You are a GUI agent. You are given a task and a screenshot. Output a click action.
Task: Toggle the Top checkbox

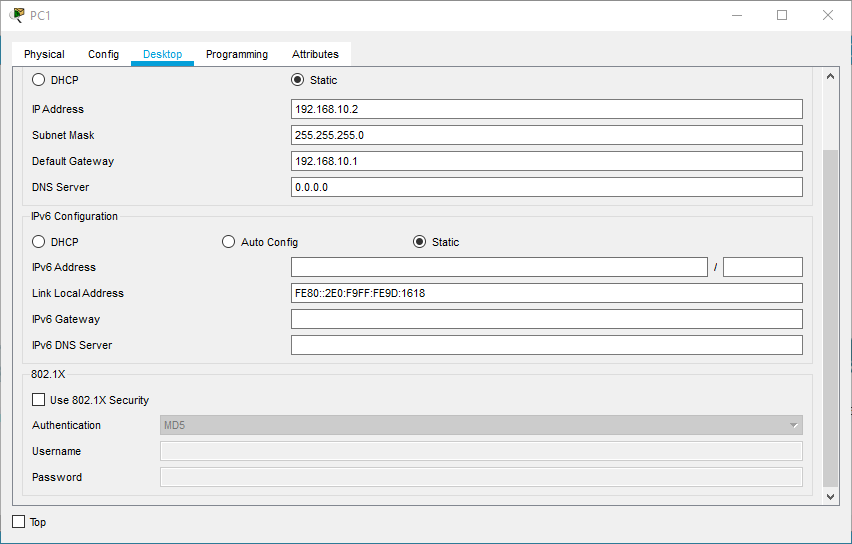[19, 522]
